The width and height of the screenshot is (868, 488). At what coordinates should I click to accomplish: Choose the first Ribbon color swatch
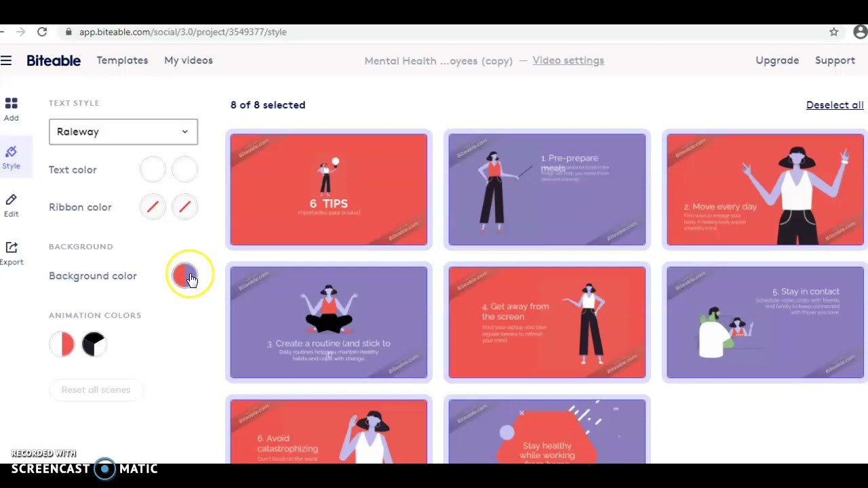(x=153, y=207)
